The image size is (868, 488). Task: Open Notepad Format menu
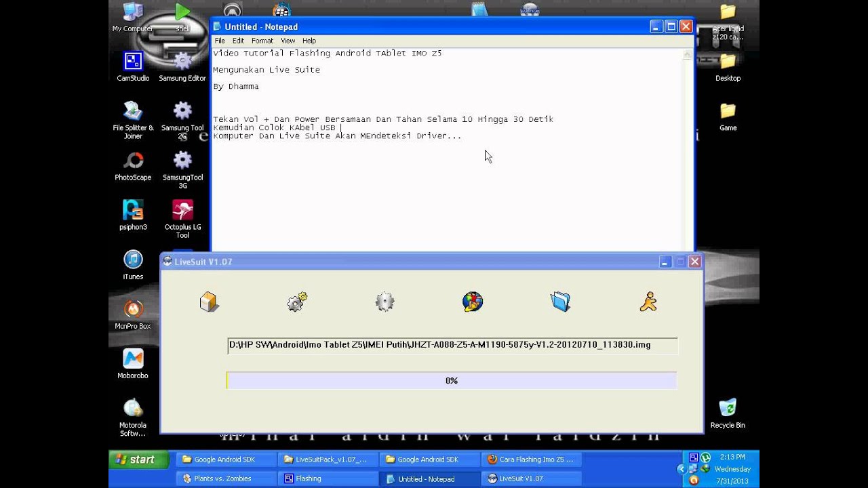point(262,41)
